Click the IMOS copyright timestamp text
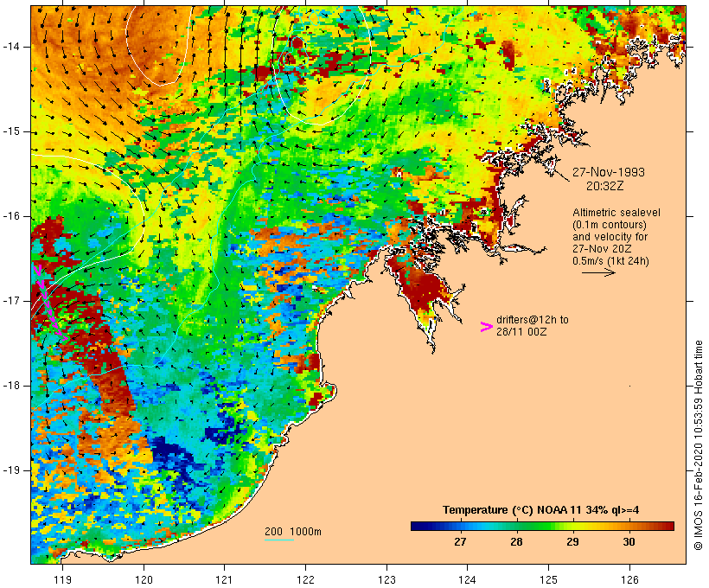709x588 pixels. [698, 445]
